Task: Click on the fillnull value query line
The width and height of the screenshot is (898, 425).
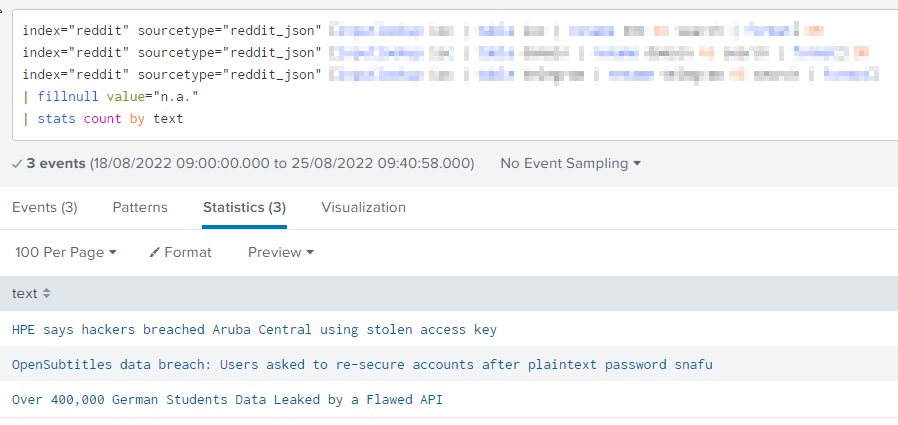Action: tap(111, 97)
